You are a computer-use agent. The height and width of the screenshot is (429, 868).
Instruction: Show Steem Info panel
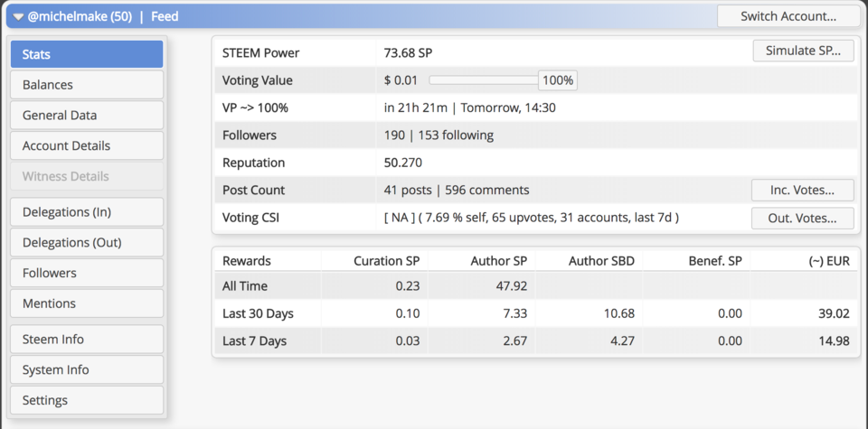87,339
